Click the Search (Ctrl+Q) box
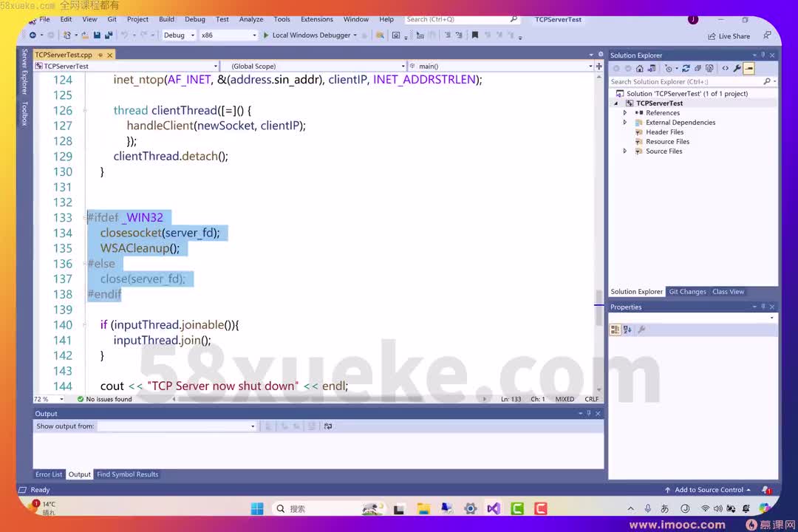This screenshot has width=798, height=532. pyautogui.click(x=462, y=19)
